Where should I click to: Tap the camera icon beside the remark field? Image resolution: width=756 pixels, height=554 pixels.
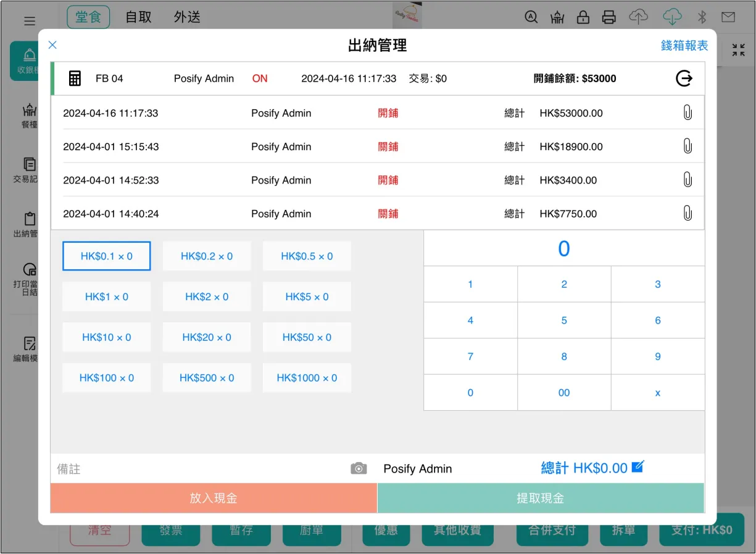pos(359,469)
